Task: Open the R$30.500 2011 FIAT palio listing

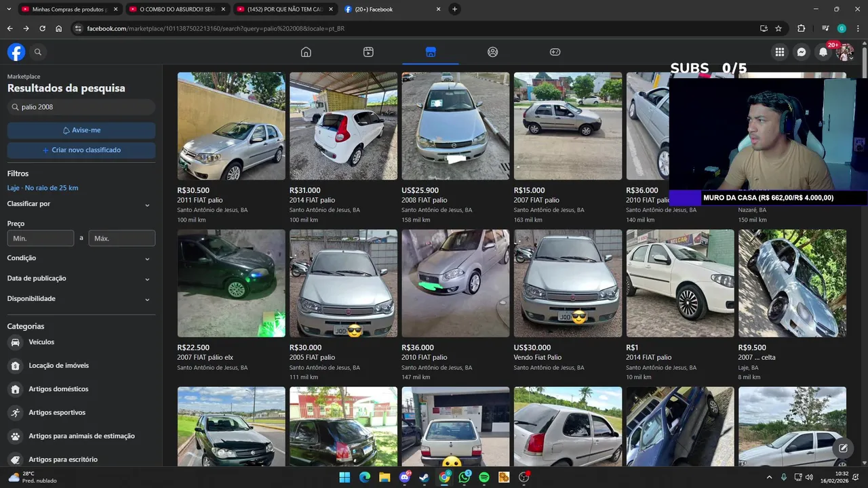Action: pos(231,148)
